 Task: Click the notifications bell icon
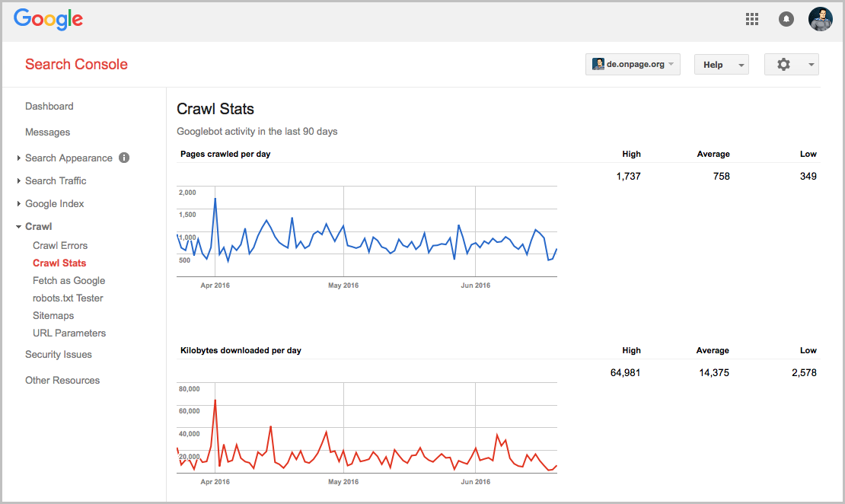coord(786,20)
